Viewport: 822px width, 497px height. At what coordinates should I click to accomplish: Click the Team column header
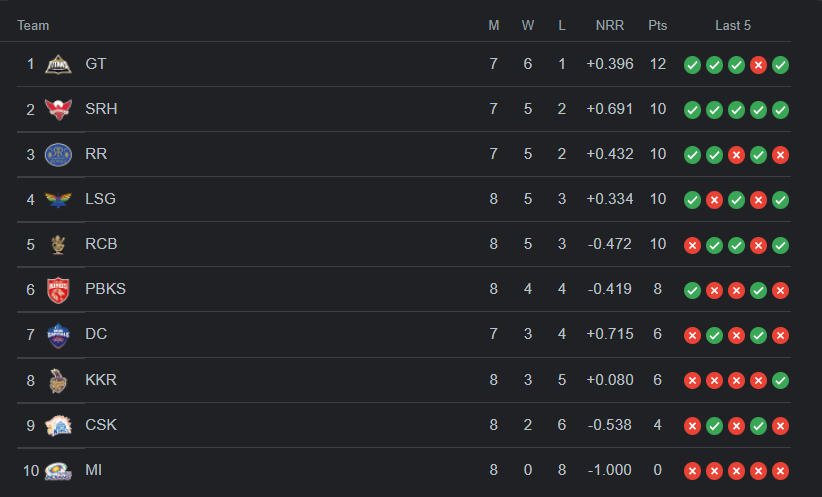coord(33,25)
